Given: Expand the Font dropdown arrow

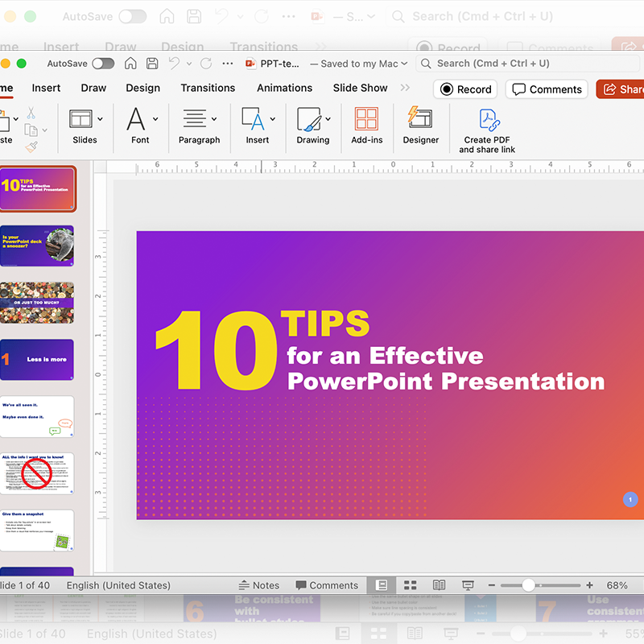Looking at the screenshot, I should (155, 119).
